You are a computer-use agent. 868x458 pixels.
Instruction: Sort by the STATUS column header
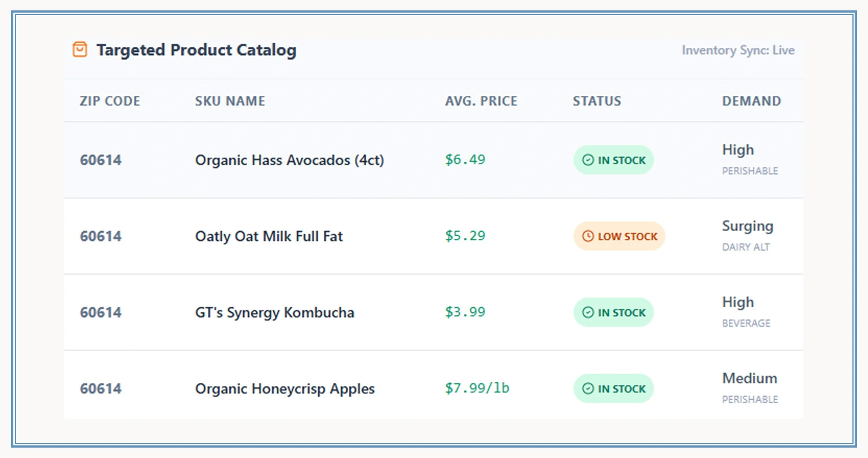pyautogui.click(x=597, y=100)
